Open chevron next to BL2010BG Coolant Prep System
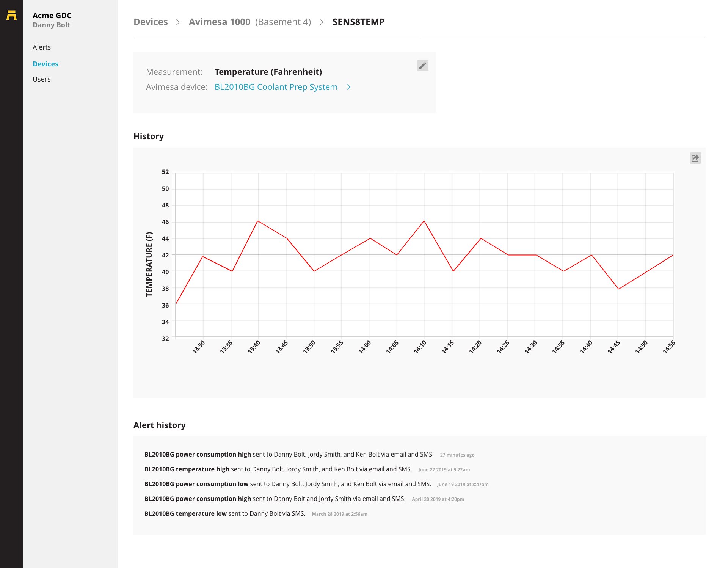The width and height of the screenshot is (728, 568). 349,87
